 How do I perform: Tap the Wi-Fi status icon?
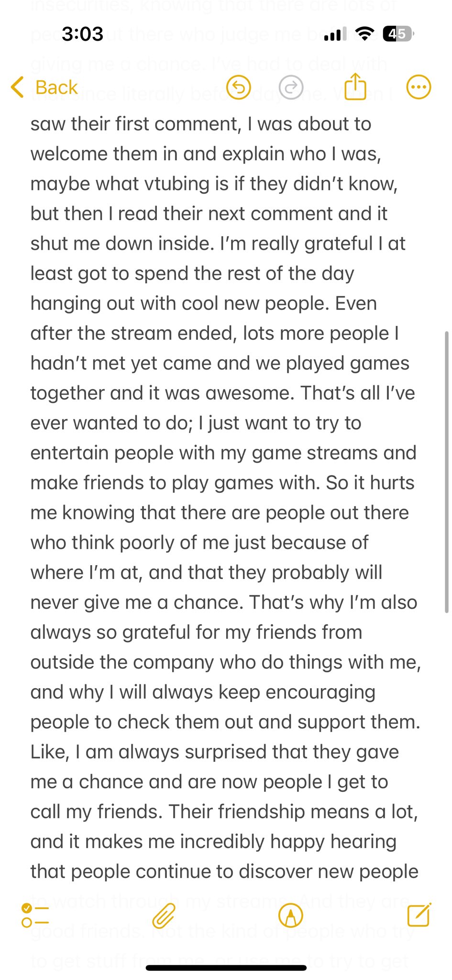click(365, 34)
